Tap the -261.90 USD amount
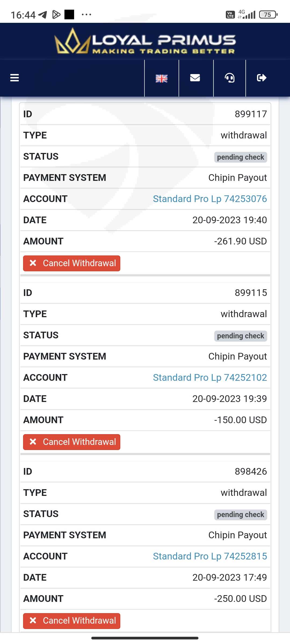Image resolution: width=290 pixels, height=644 pixels. coord(240,241)
